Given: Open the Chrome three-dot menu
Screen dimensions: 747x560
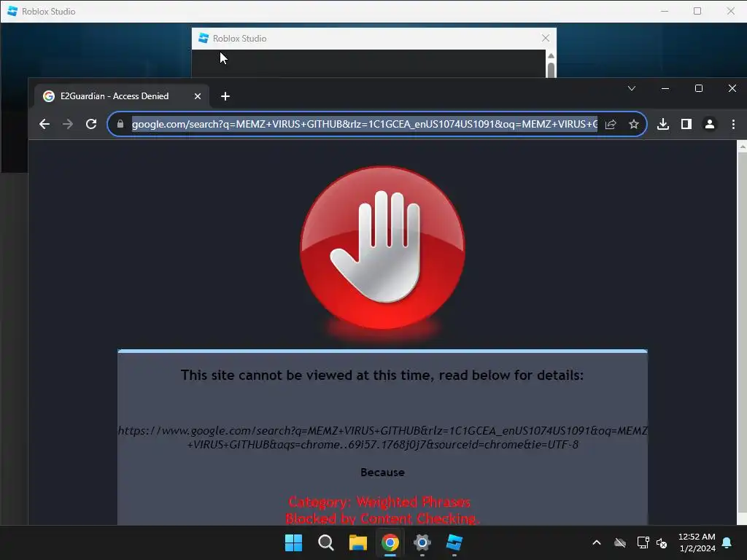Looking at the screenshot, I should click(x=733, y=124).
